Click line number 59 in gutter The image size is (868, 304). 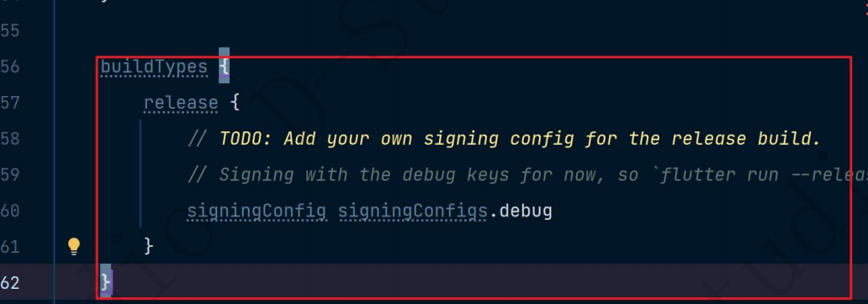10,175
